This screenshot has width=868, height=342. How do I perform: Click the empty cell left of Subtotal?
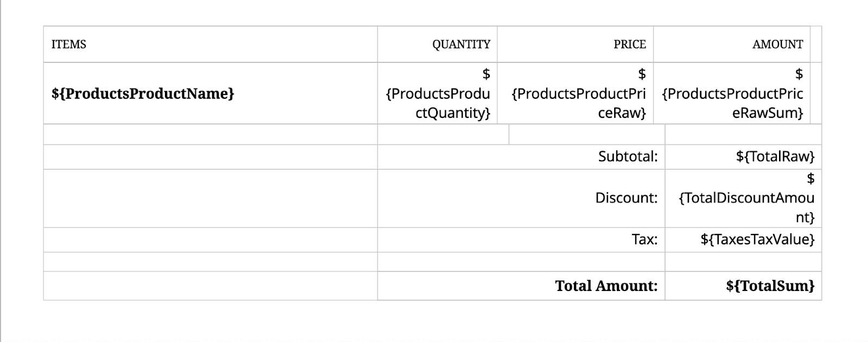[x=210, y=157]
